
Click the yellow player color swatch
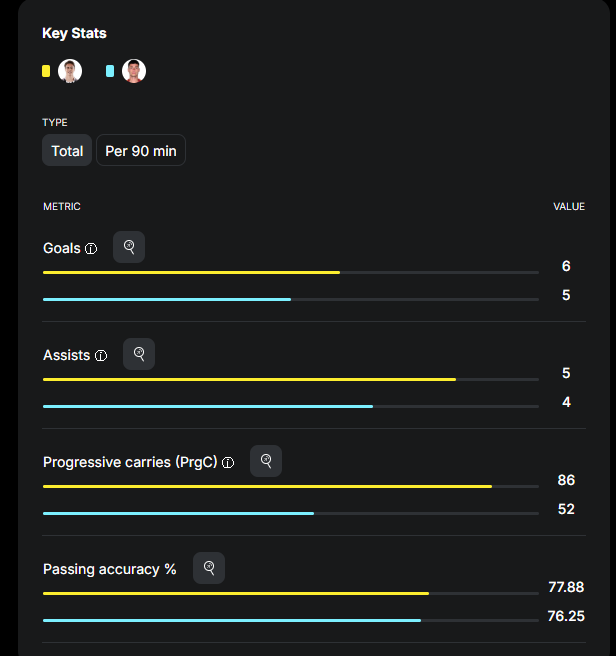[x=46, y=71]
